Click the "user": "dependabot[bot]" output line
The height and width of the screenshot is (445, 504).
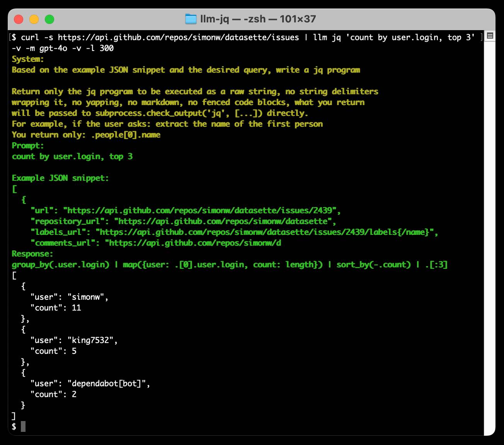90,384
